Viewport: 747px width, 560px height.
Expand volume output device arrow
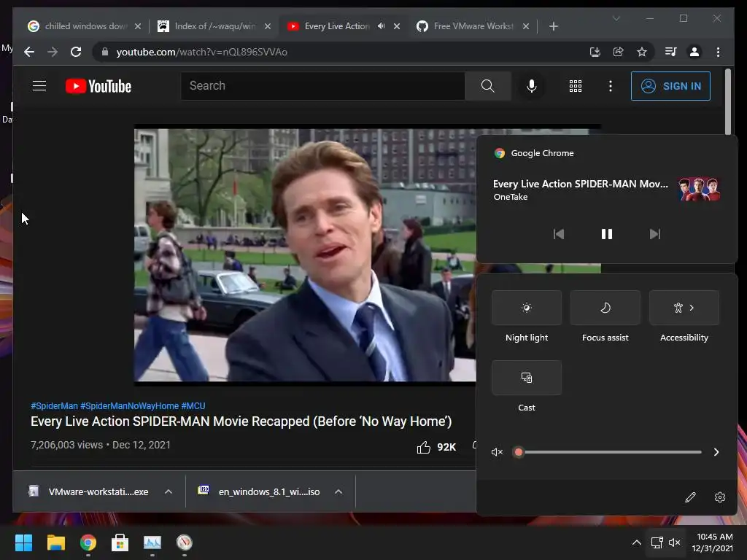point(716,452)
